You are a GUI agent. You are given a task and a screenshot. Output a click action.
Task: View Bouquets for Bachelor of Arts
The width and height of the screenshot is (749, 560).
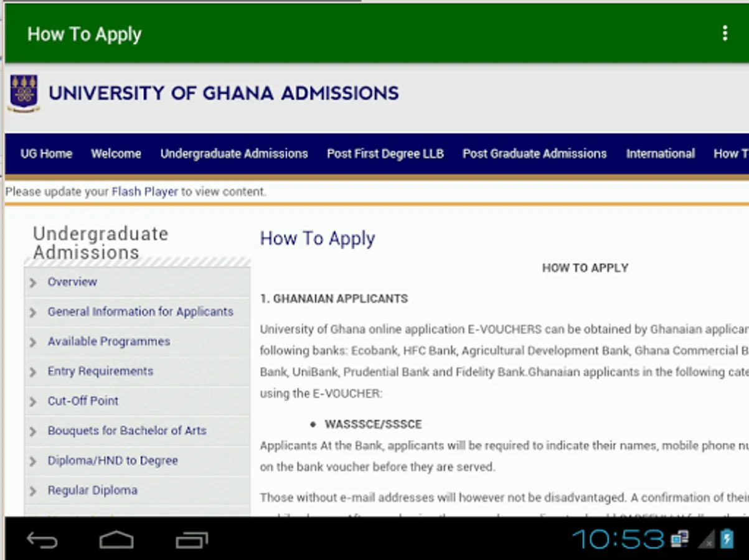pyautogui.click(x=127, y=431)
